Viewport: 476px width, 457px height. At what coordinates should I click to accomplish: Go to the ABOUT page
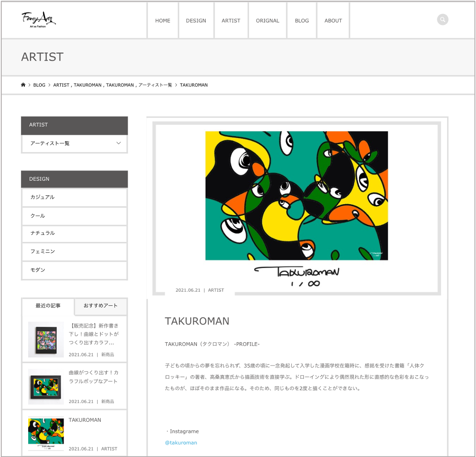coord(333,21)
